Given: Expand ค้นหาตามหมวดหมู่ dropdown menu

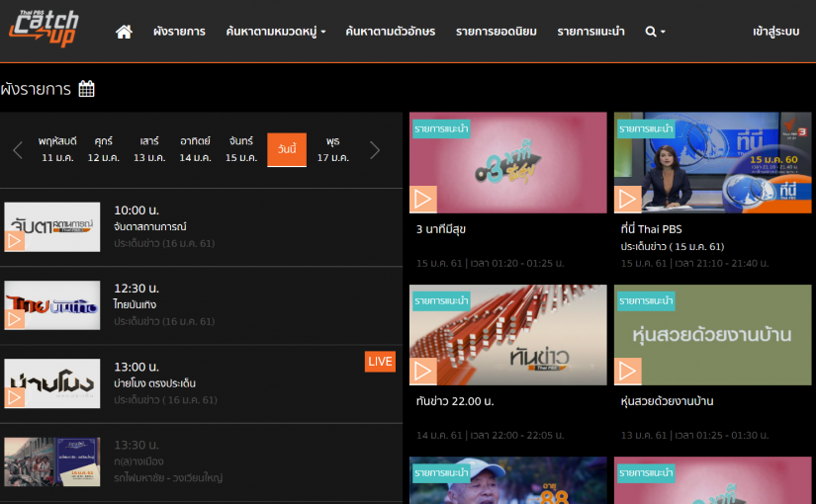Looking at the screenshot, I should click(x=275, y=32).
